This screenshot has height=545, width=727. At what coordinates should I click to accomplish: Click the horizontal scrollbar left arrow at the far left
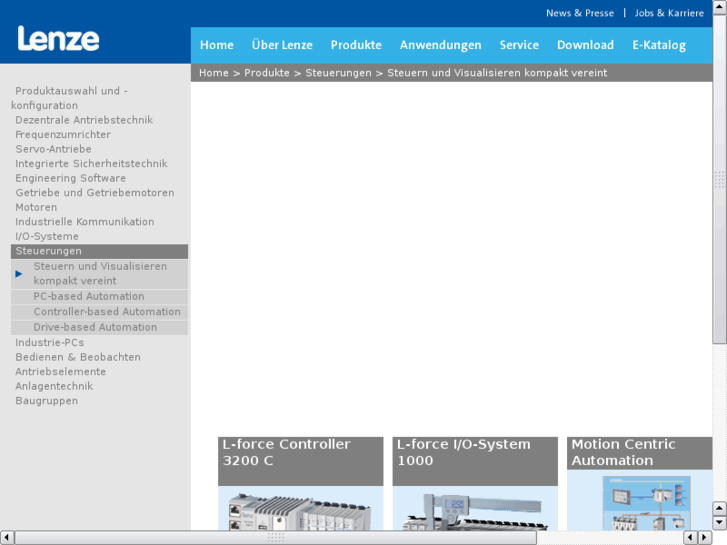point(7,537)
